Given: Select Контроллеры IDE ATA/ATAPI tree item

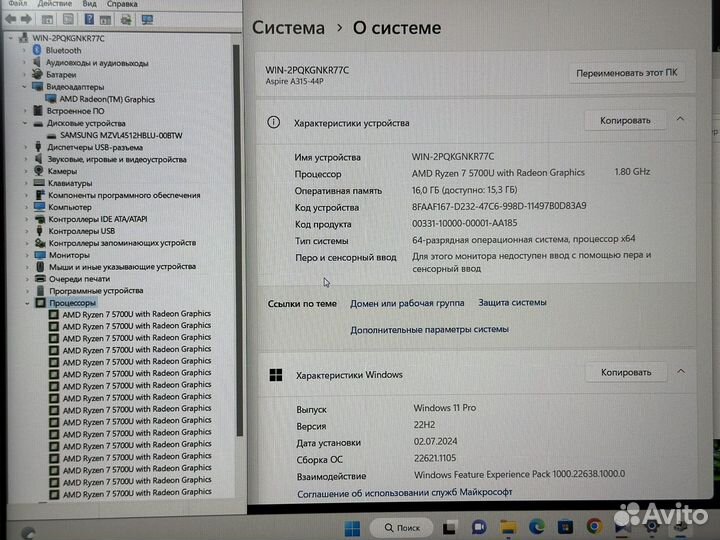Looking at the screenshot, I should (98, 219).
